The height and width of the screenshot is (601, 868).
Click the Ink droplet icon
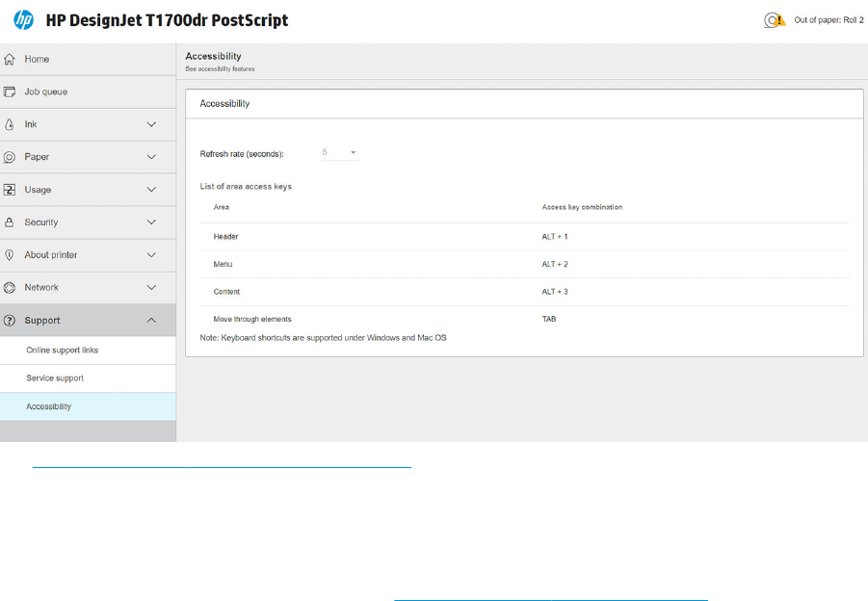pos(10,124)
